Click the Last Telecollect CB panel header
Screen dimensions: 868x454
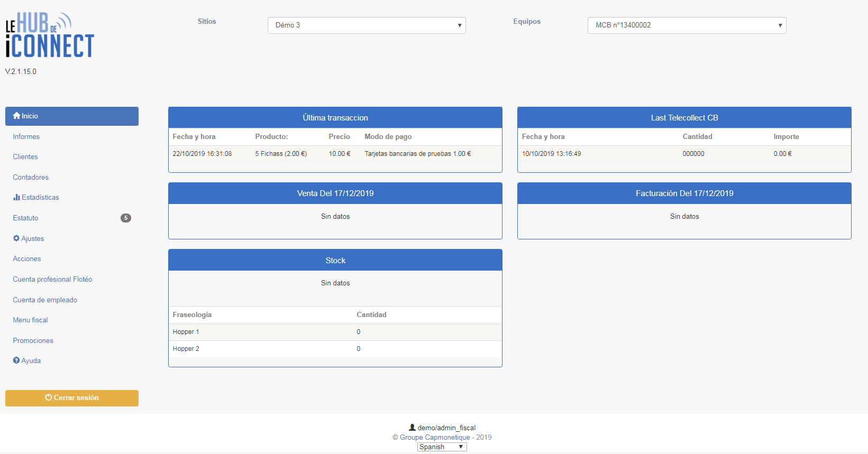pos(684,118)
